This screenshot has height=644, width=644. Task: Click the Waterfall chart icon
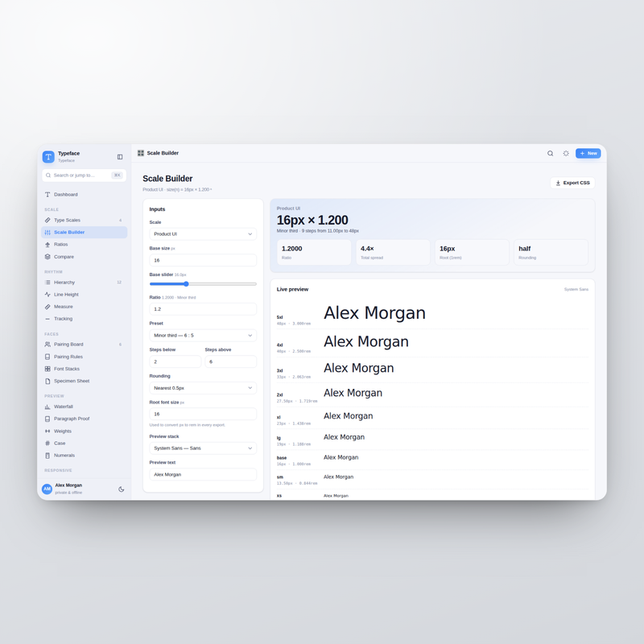point(47,407)
